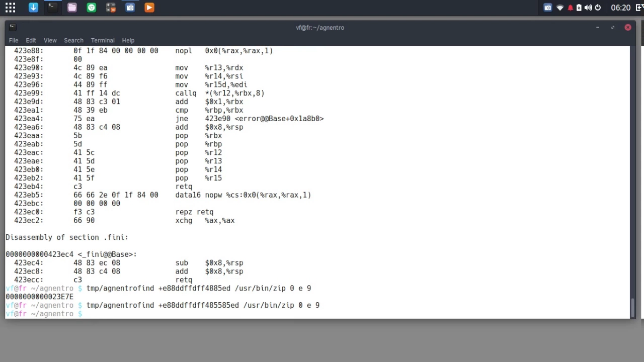Click the terminal vertical scrollbar thumb

[633, 308]
